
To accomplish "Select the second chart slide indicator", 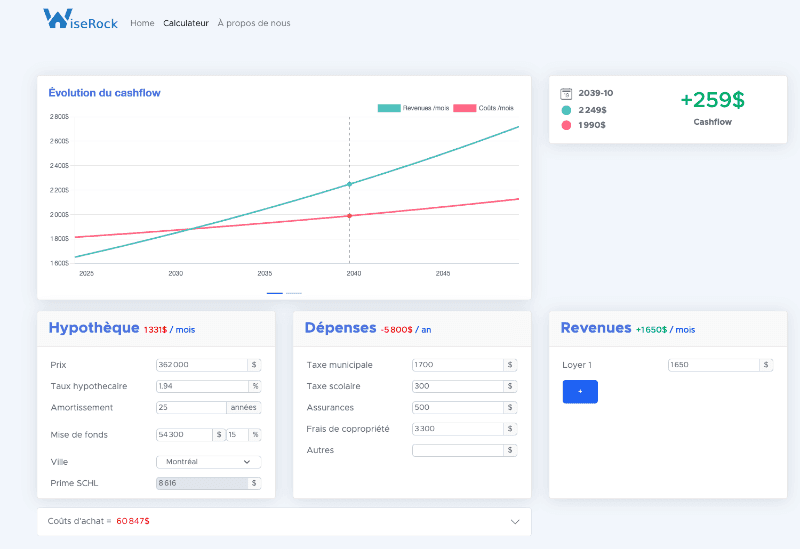I will pos(294,293).
